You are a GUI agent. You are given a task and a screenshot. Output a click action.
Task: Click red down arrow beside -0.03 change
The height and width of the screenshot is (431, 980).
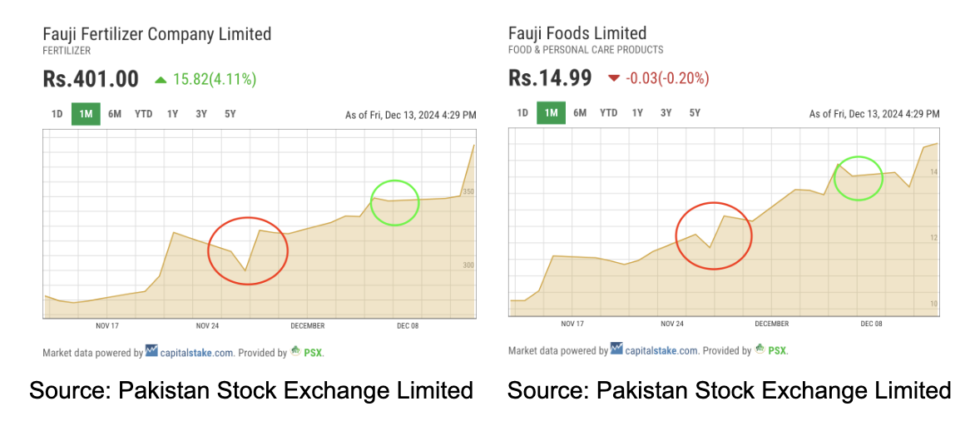click(x=614, y=78)
